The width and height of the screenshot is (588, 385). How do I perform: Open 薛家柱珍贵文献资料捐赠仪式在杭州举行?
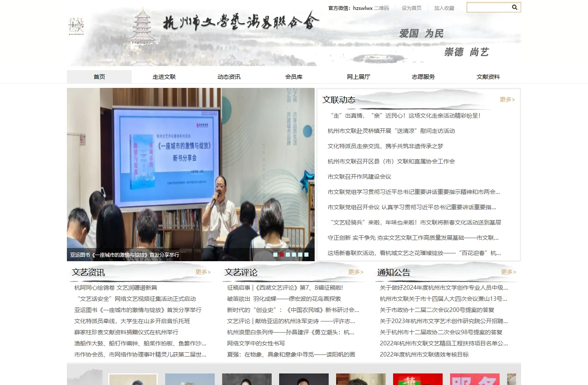tap(126, 332)
